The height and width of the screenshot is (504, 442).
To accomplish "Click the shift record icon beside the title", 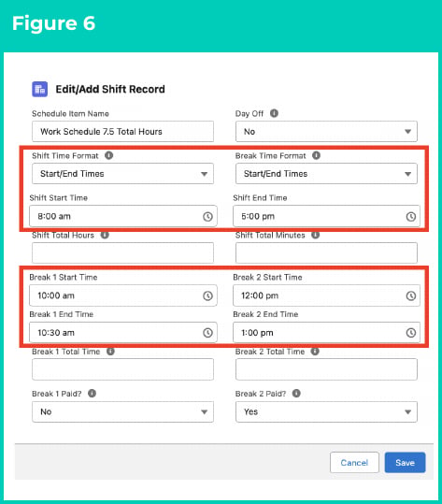I will coord(40,89).
